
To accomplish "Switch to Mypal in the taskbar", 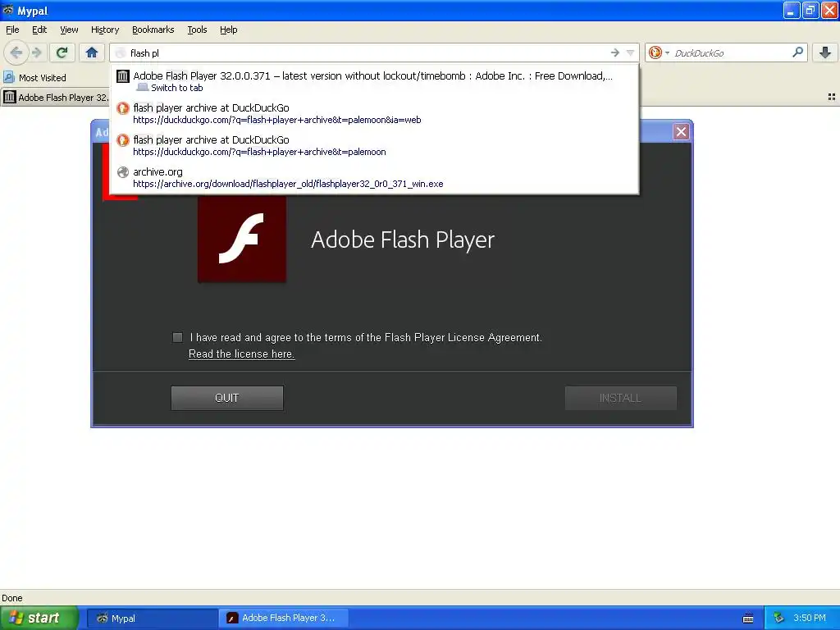I will (152, 619).
